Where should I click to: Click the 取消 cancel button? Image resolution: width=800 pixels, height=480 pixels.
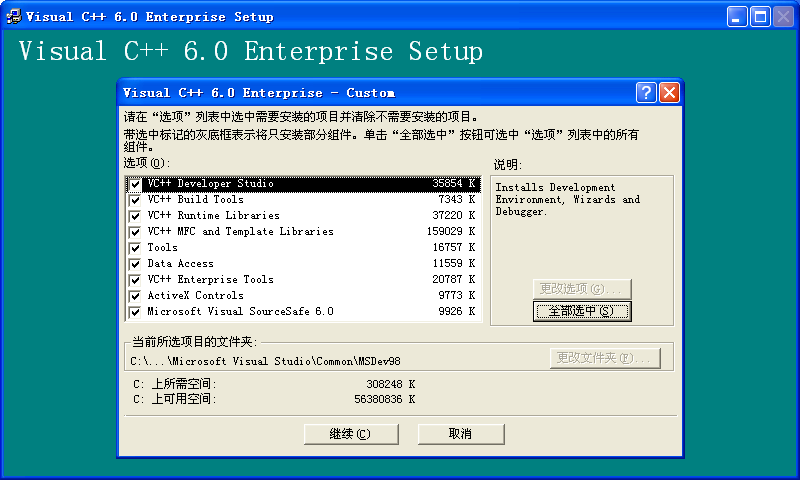click(x=461, y=434)
